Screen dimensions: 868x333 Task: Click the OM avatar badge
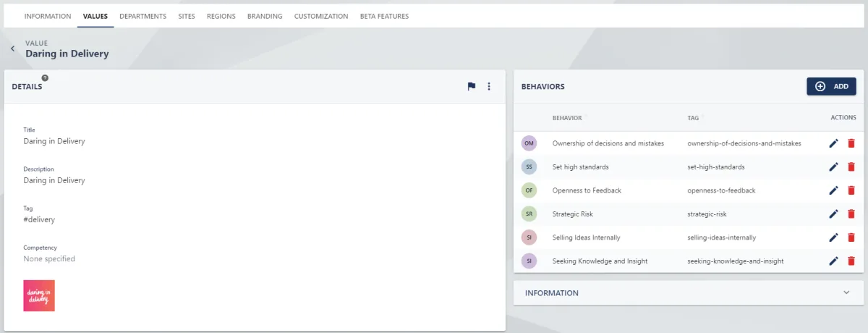529,143
